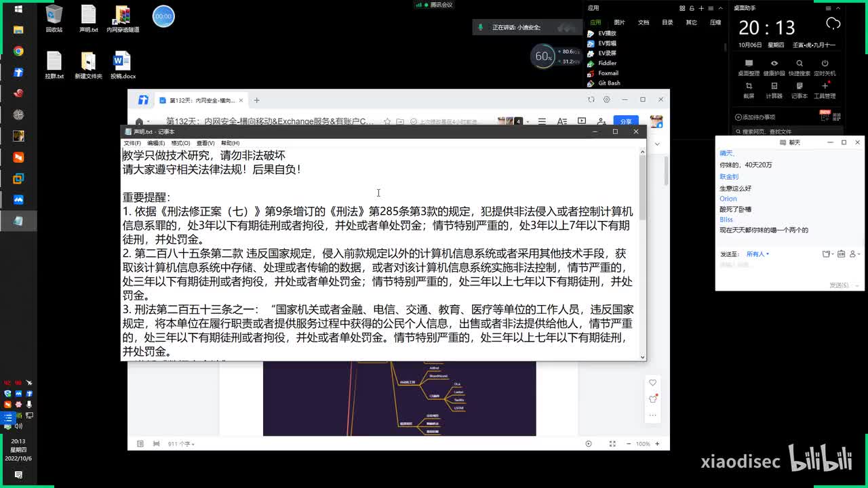This screenshot has height=488, width=868.
Task: Click 定时关机 power icon in assistant
Action: pyautogui.click(x=825, y=67)
